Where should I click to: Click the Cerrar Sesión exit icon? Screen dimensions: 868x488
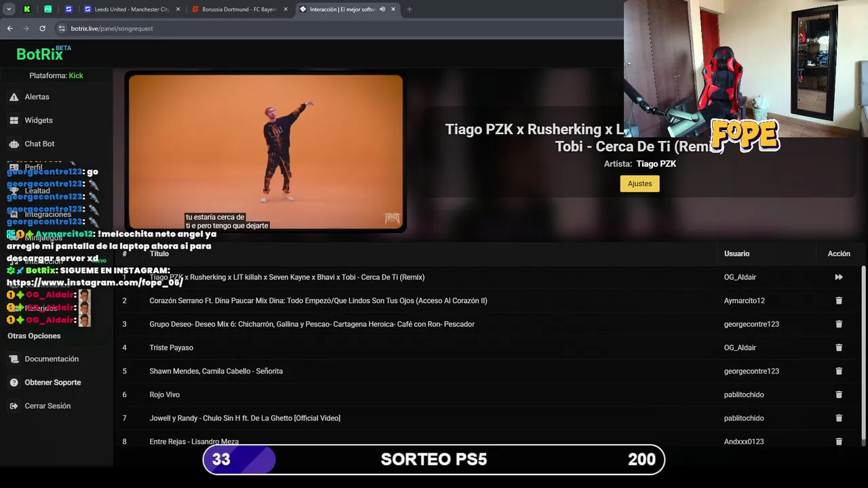(14, 406)
